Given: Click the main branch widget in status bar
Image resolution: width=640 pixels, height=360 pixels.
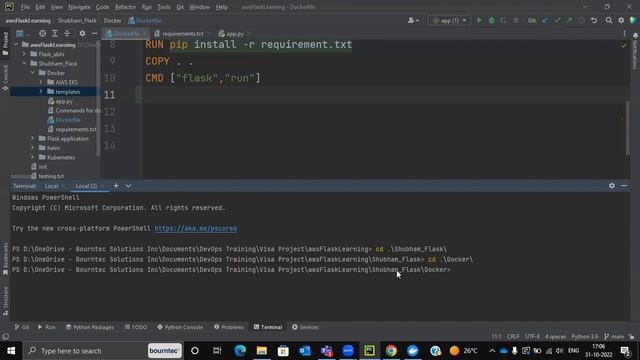Looking at the screenshot, I should coord(614,336).
